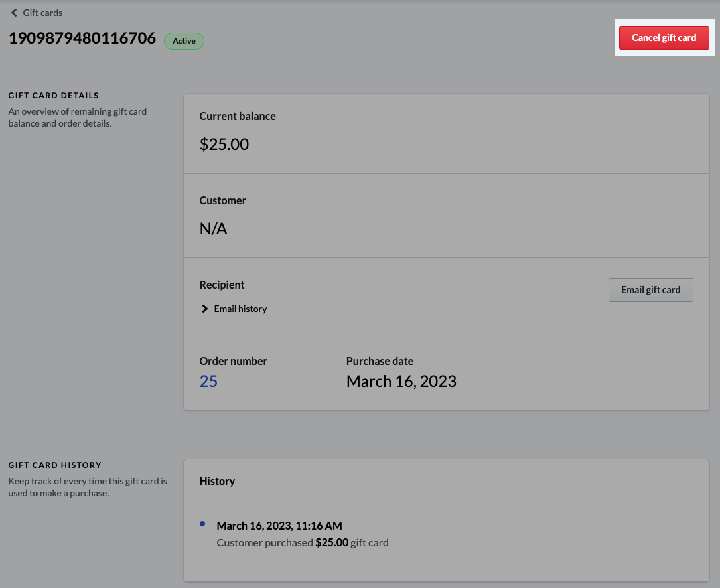This screenshot has height=588, width=720.
Task: Click the March 16, 2023 purchase date
Action: [401, 381]
